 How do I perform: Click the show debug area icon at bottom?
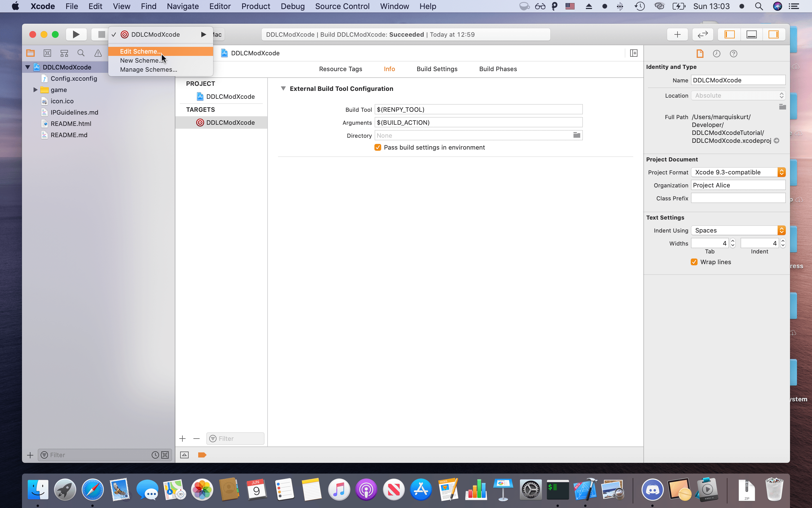click(x=184, y=455)
